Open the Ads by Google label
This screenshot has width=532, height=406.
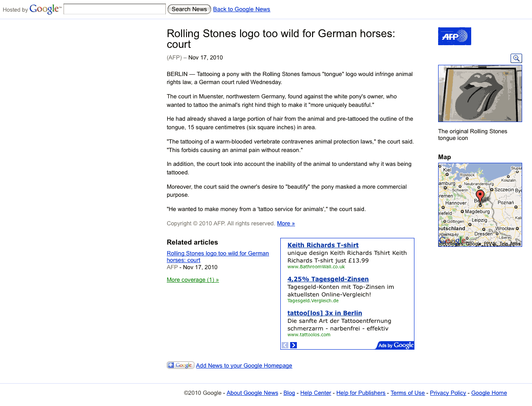(x=395, y=345)
